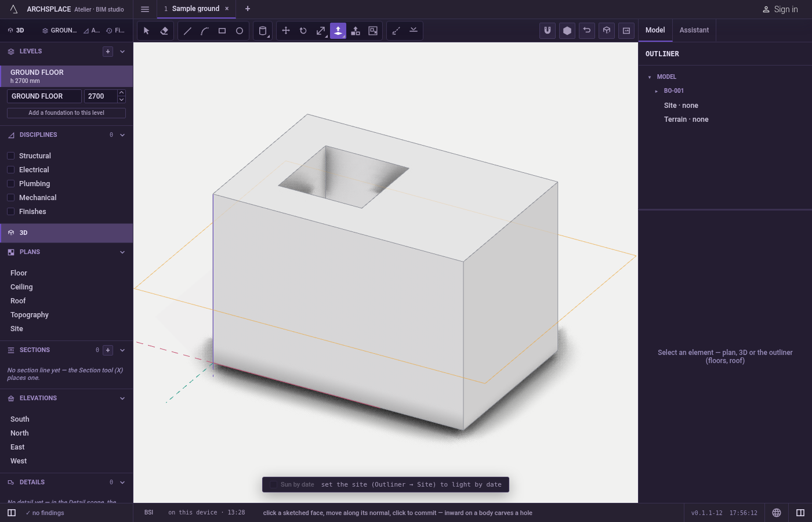Open the hamburger menu beside the logo
This screenshot has width=812, height=522.
[x=145, y=9]
